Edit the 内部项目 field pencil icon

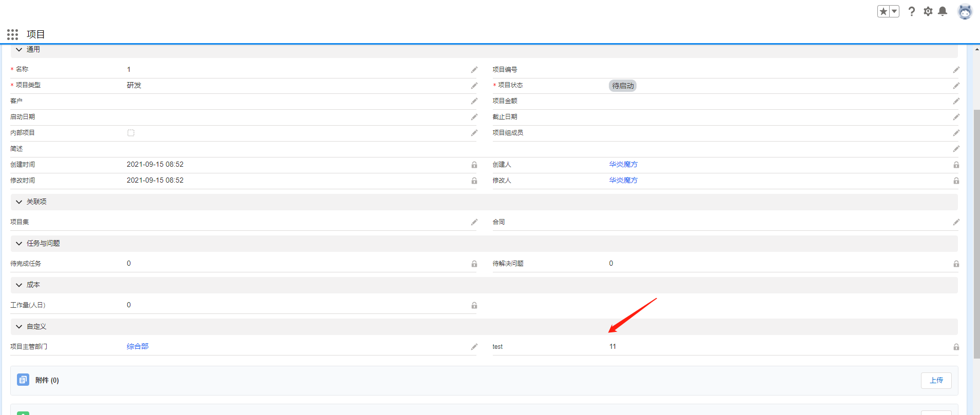tap(474, 133)
